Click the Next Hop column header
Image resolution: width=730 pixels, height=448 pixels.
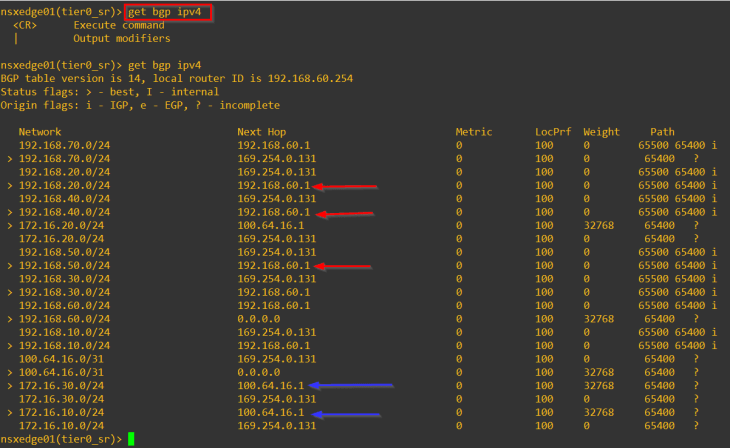[x=262, y=132]
